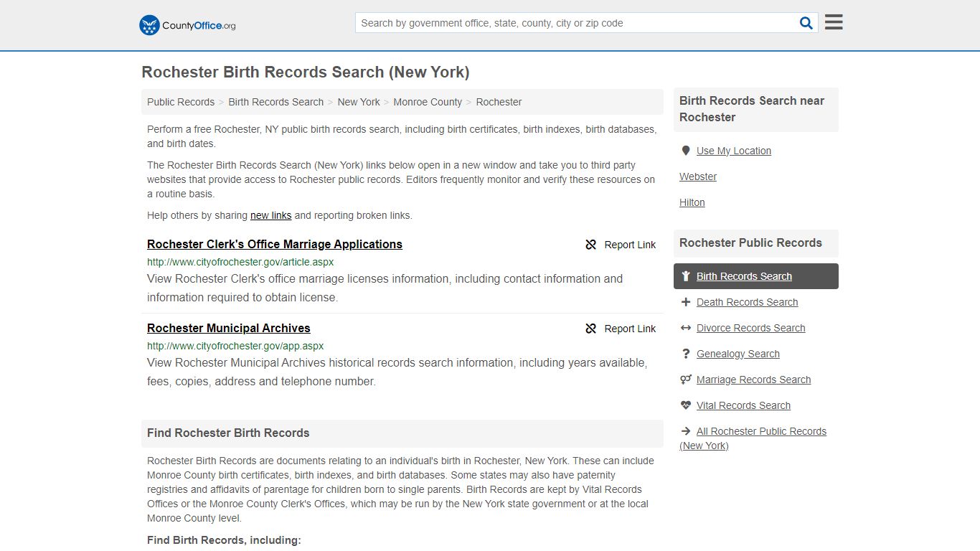
Task: Open Birth Records Search breadcrumb
Action: [x=276, y=102]
